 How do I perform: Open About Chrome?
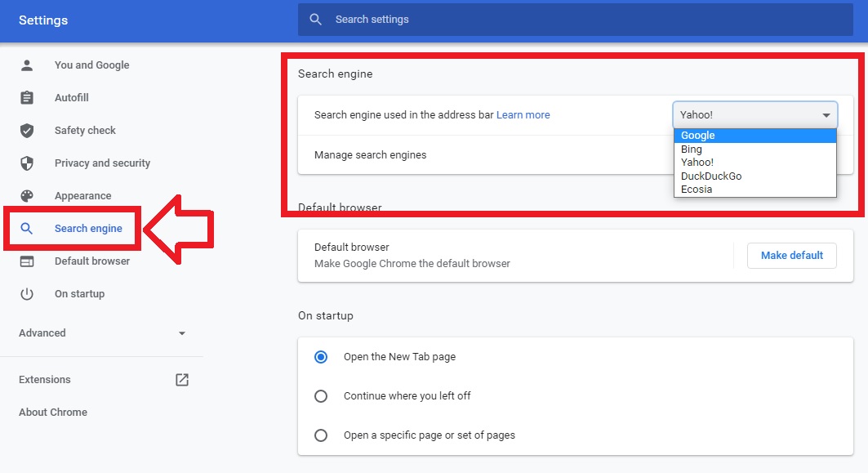[x=53, y=412]
